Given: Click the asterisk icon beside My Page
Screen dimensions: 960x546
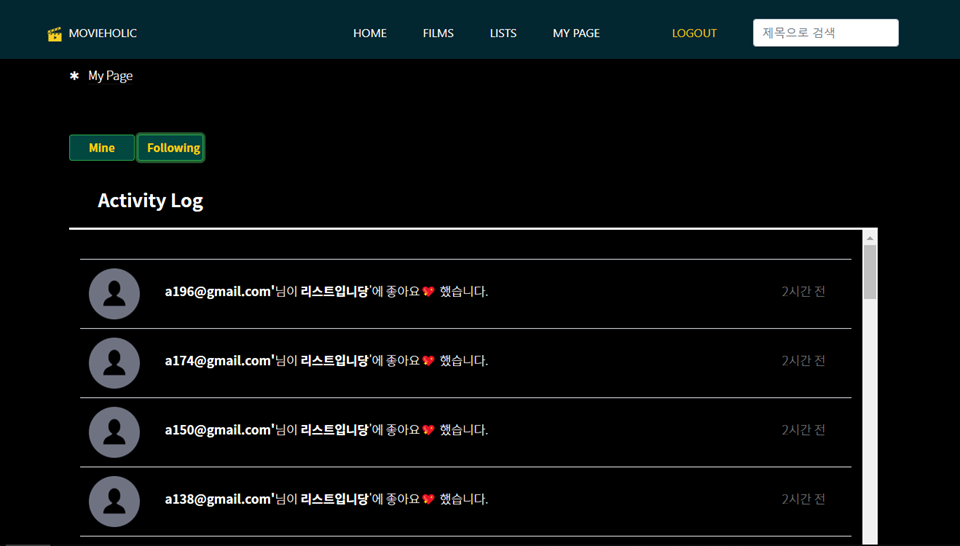Looking at the screenshot, I should 74,76.
